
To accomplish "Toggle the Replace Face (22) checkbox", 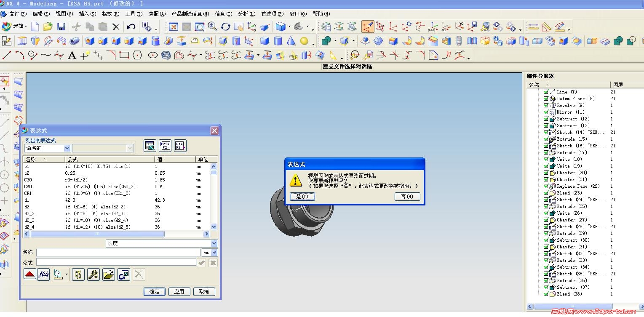I will [x=546, y=186].
